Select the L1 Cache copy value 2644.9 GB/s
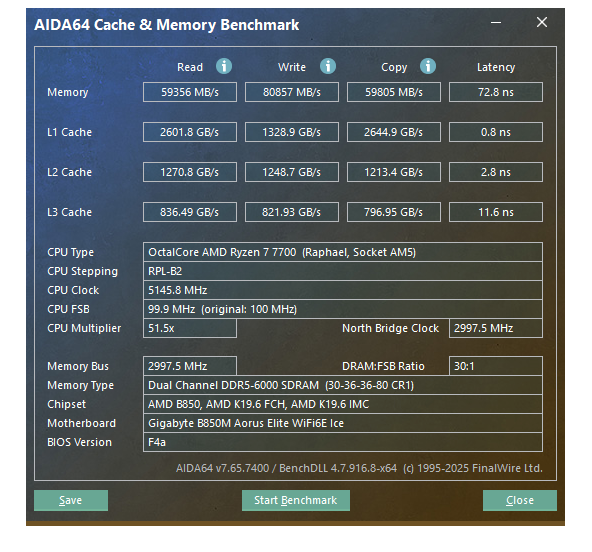This screenshot has height=552, width=592. click(x=394, y=132)
